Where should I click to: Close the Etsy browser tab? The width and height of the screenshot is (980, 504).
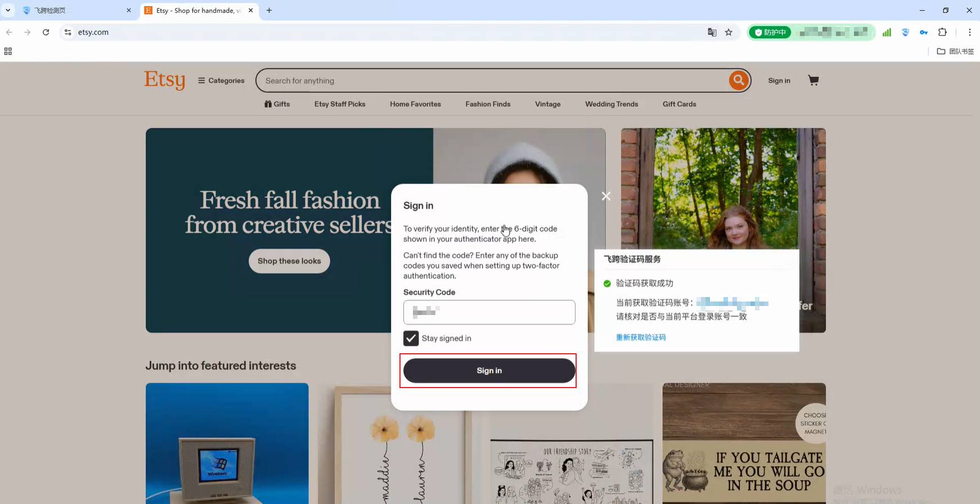(251, 10)
